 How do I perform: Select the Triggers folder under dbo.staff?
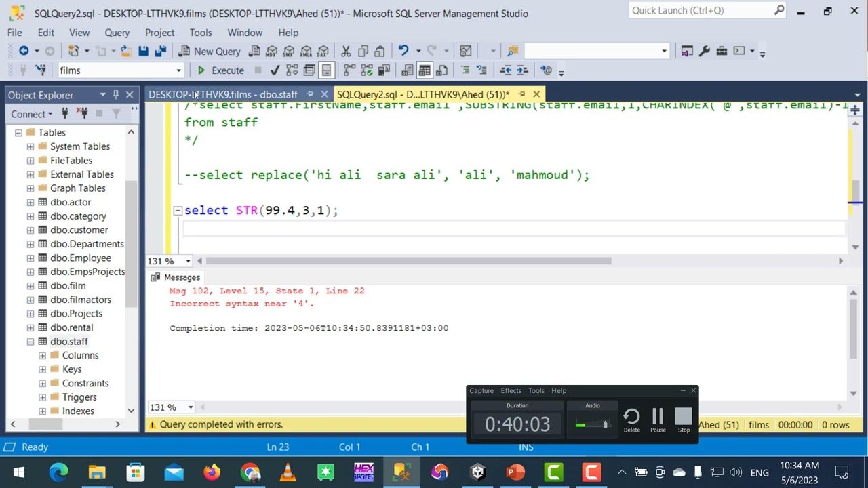79,397
